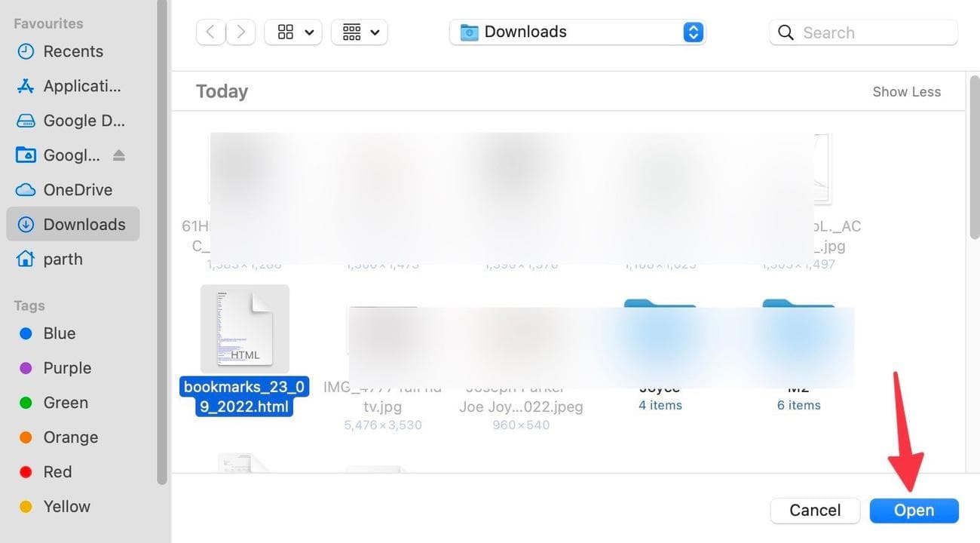980x543 pixels.
Task: Eject the Google Drive volume
Action: (x=118, y=155)
